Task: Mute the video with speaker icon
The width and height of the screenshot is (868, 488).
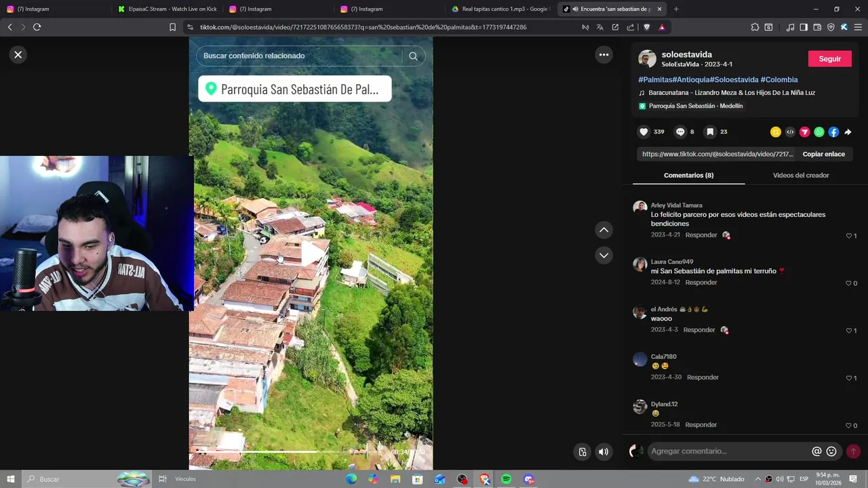Action: point(604,452)
